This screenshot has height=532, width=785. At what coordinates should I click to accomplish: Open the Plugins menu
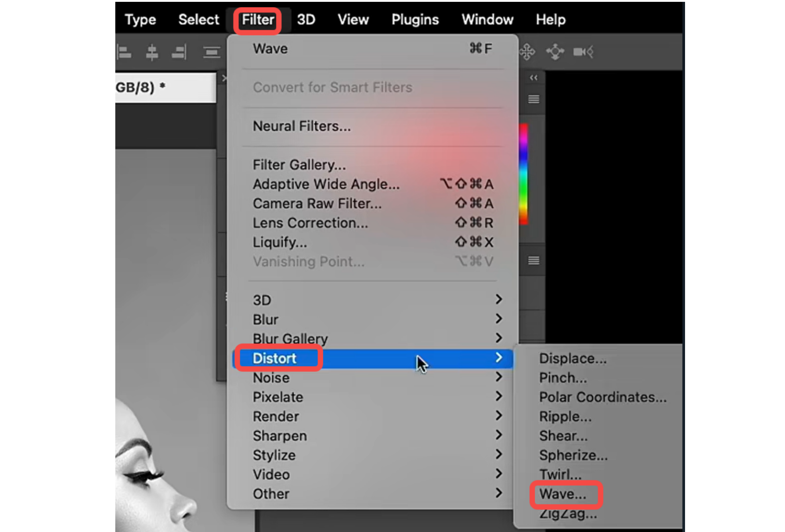[x=415, y=19]
